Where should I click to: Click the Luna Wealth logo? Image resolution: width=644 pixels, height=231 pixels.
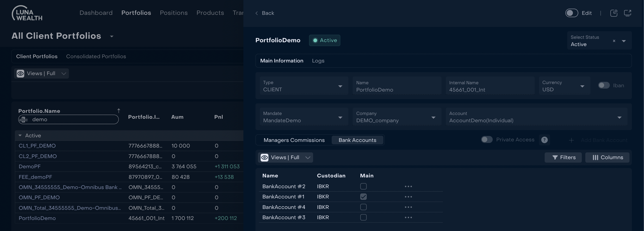tap(27, 13)
